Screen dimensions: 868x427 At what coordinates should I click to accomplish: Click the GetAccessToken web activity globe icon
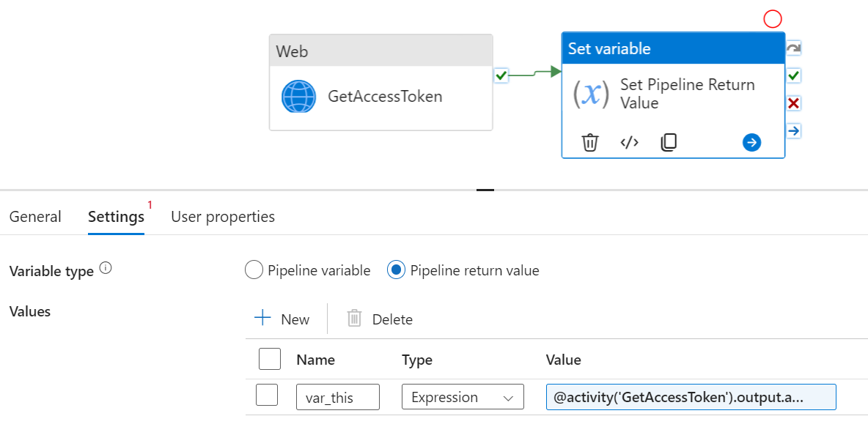(x=298, y=96)
